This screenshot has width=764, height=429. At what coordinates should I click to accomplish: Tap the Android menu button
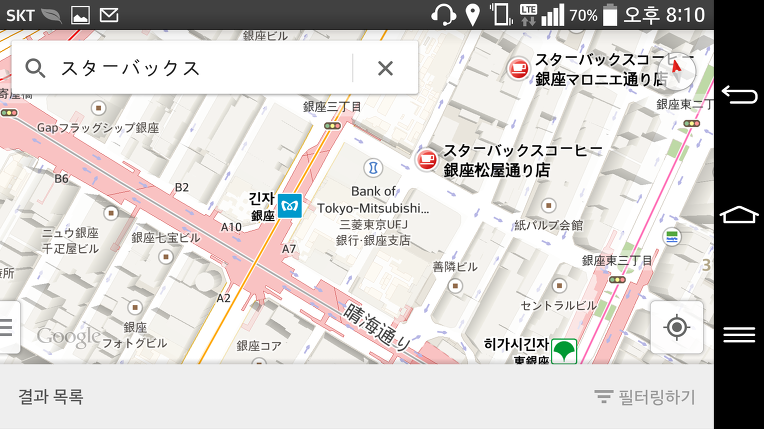pos(739,334)
